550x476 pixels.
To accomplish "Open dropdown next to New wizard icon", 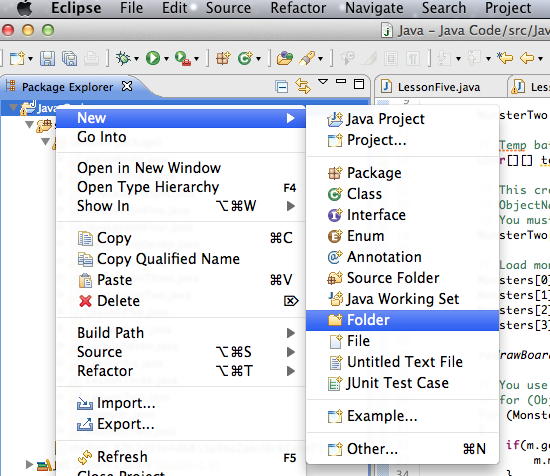I will 31,59.
